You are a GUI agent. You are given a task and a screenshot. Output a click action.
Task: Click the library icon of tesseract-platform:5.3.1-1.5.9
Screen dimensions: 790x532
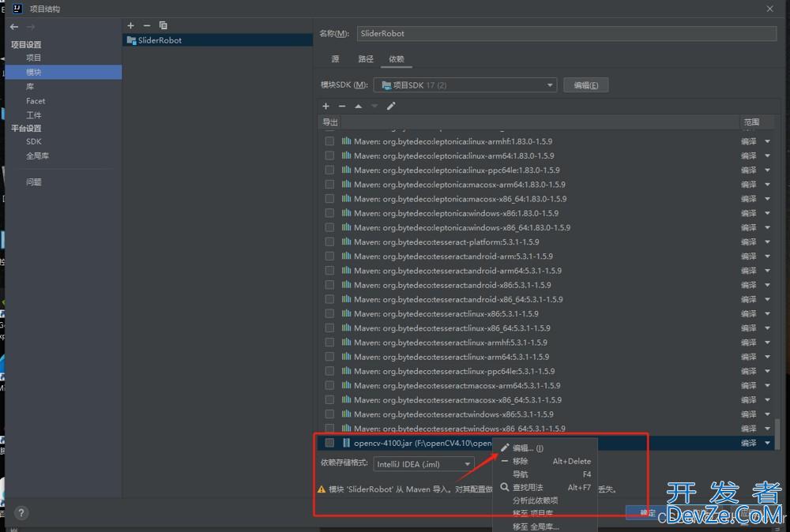pos(346,242)
